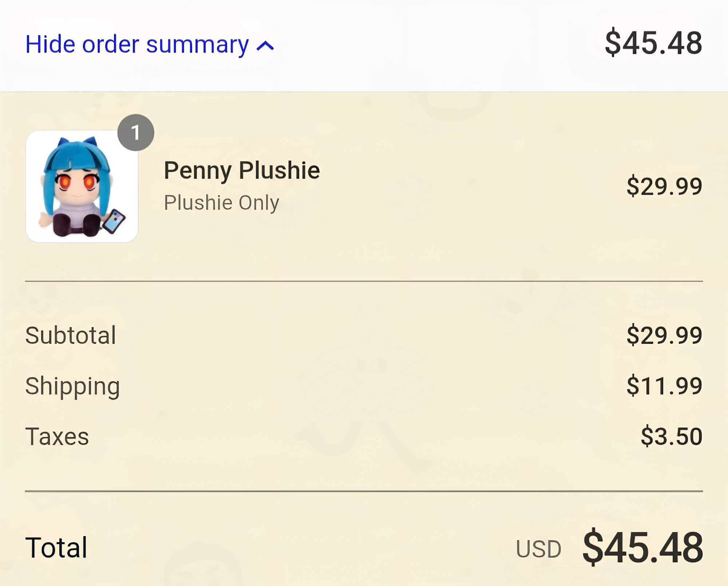Click the Total label at bottom

(56, 547)
